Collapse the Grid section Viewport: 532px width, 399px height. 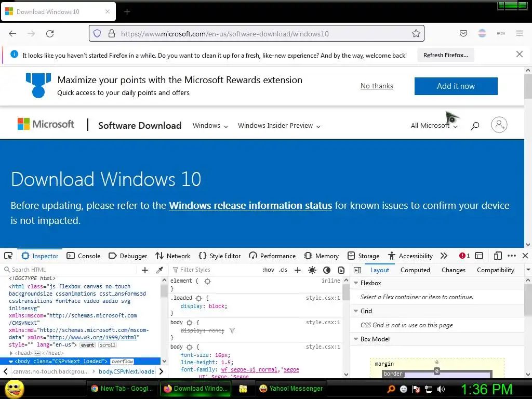coord(356,311)
